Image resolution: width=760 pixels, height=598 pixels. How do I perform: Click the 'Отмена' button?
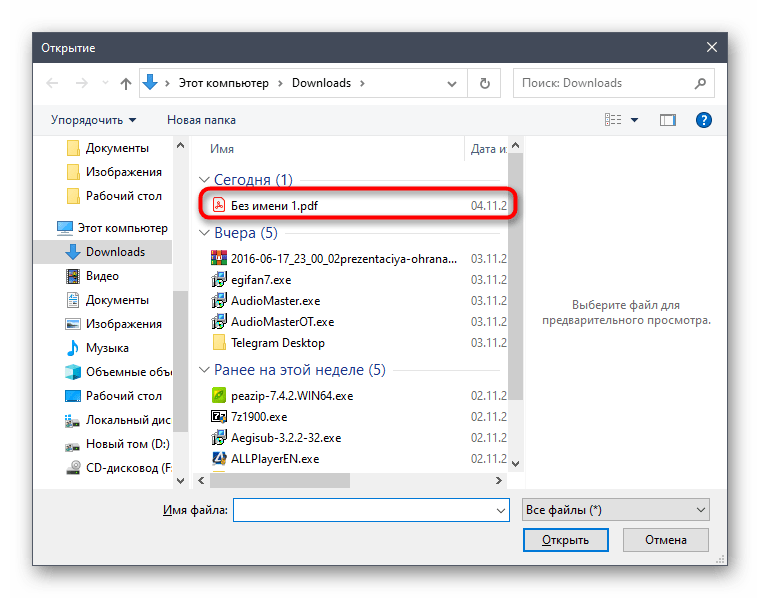pos(665,540)
